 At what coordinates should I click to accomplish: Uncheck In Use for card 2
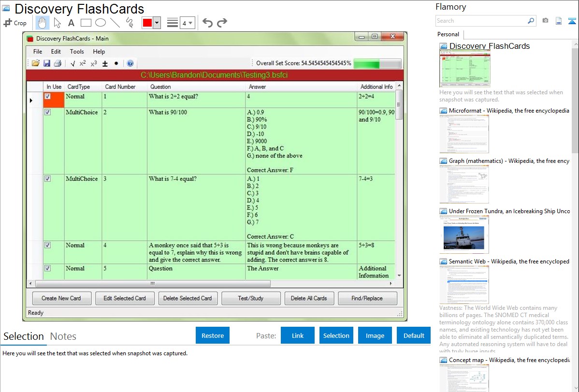point(47,112)
